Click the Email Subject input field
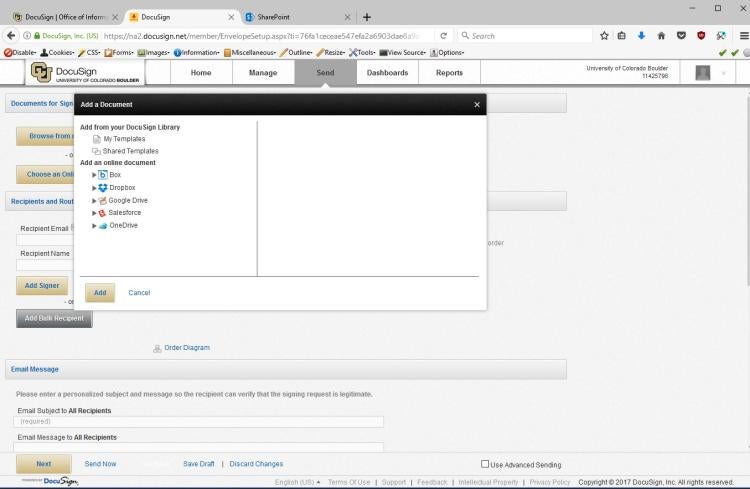The height and width of the screenshot is (489, 750). click(x=199, y=422)
